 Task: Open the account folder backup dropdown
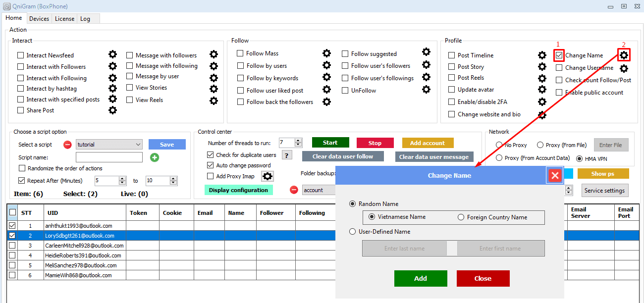click(x=317, y=190)
